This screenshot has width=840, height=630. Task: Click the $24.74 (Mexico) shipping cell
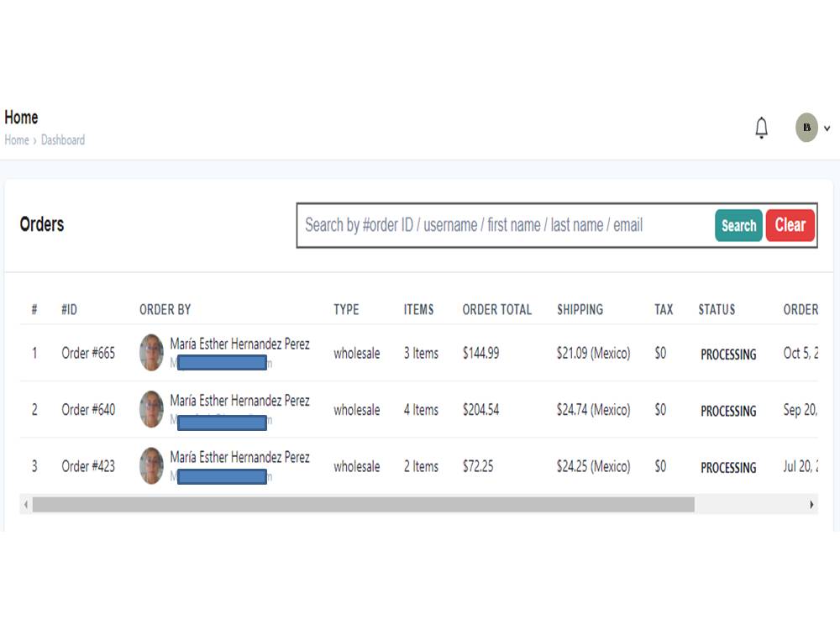(594, 410)
